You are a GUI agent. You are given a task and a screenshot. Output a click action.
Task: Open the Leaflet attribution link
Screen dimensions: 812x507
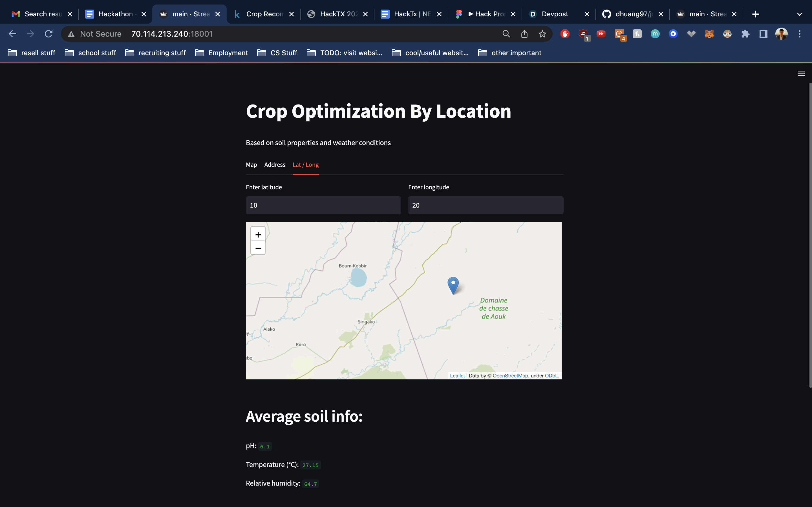click(x=457, y=375)
